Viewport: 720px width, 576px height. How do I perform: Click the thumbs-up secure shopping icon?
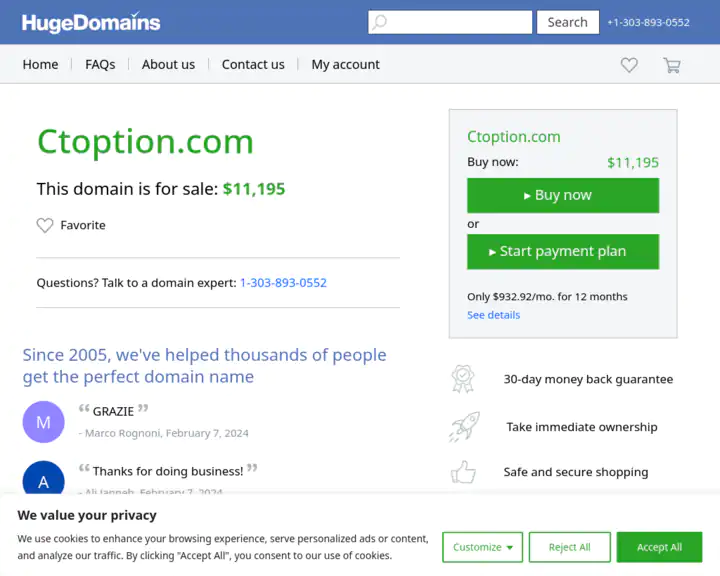(463, 472)
